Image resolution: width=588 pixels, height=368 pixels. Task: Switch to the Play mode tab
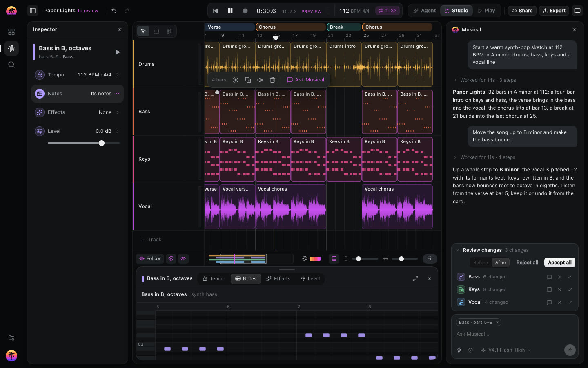click(486, 11)
